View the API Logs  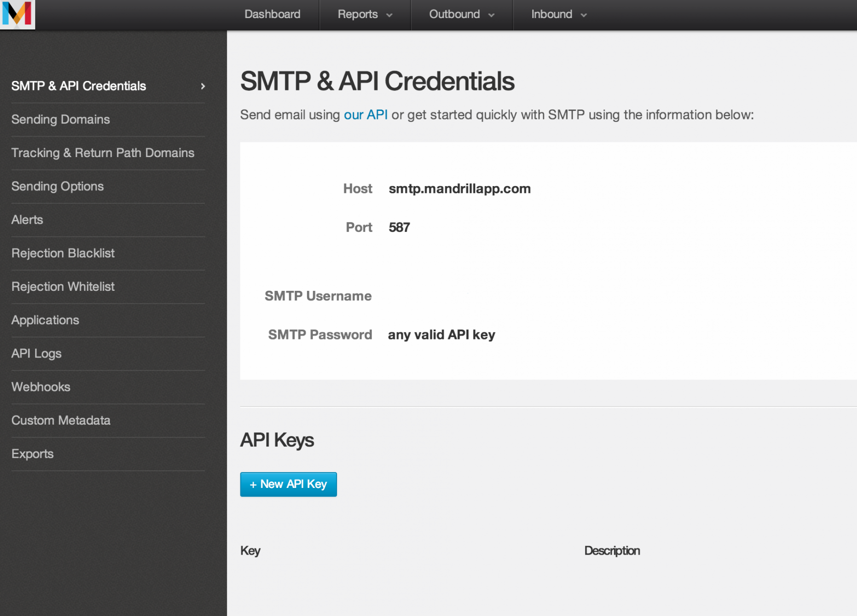[36, 353]
